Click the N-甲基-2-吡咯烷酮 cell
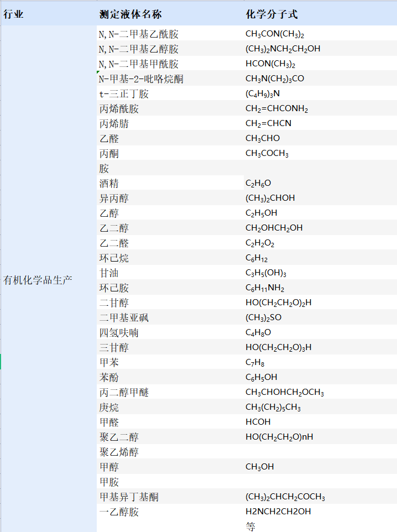The image size is (397, 532). point(169,79)
